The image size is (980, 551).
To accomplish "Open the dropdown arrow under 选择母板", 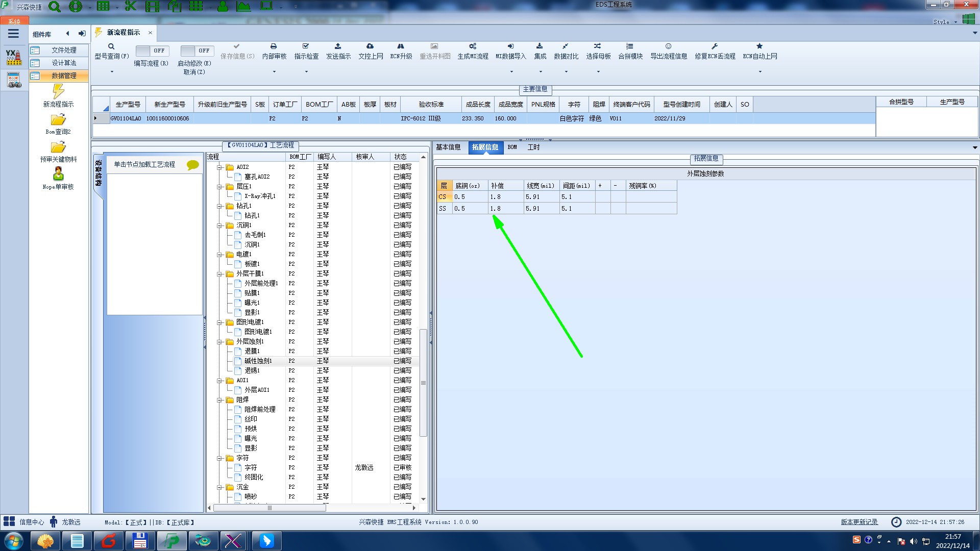I will click(598, 72).
